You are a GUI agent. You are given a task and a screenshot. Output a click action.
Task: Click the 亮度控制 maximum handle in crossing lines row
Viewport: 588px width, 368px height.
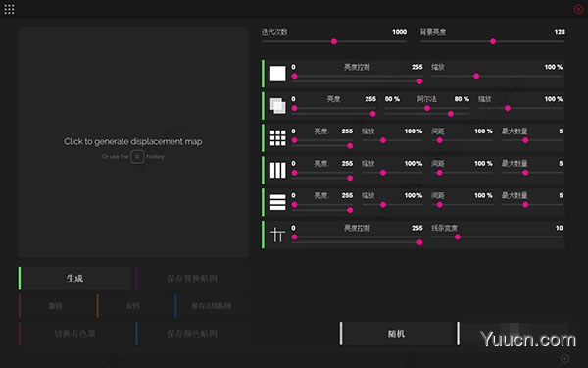tap(419, 243)
